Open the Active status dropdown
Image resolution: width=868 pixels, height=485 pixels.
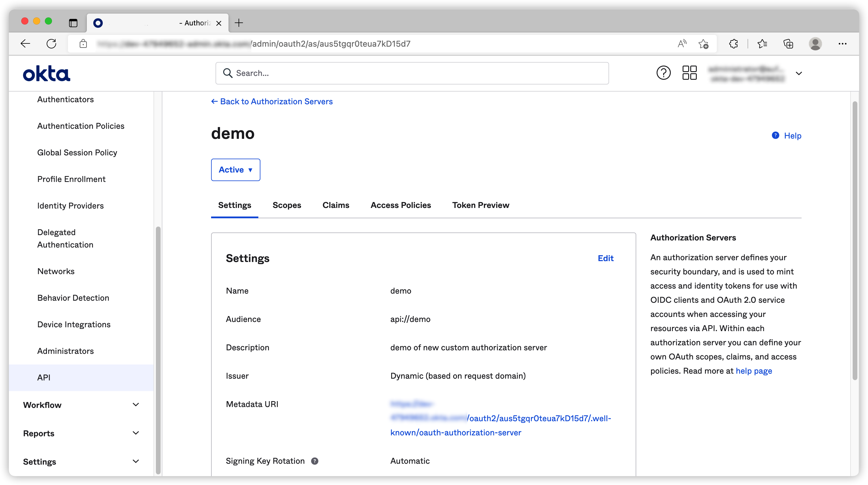pos(235,170)
